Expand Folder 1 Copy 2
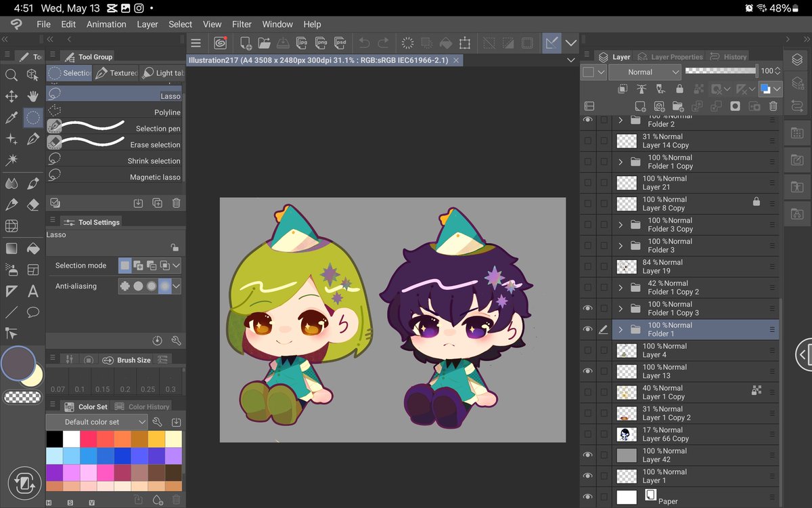 coord(621,288)
